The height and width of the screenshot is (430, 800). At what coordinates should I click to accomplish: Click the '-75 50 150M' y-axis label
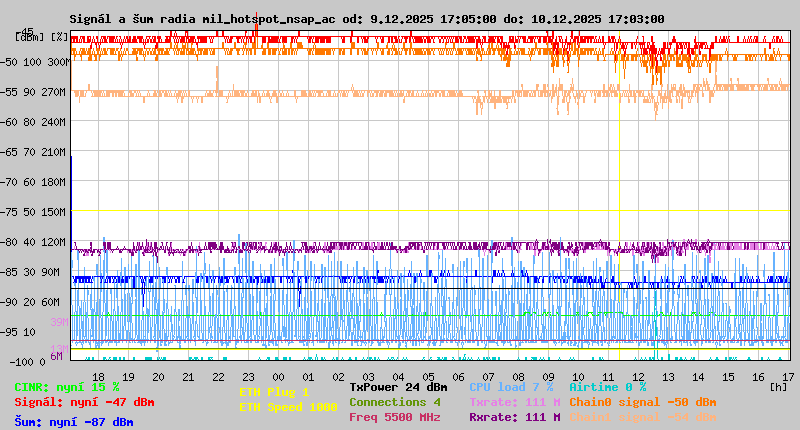point(33,212)
